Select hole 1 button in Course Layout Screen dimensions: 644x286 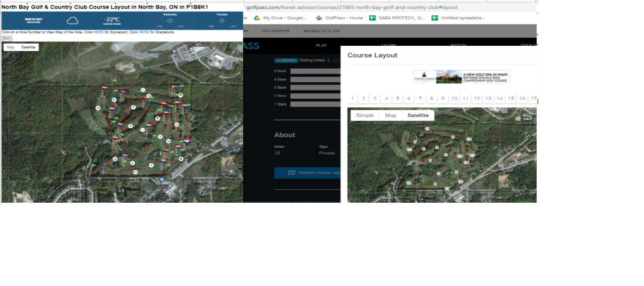(x=352, y=99)
